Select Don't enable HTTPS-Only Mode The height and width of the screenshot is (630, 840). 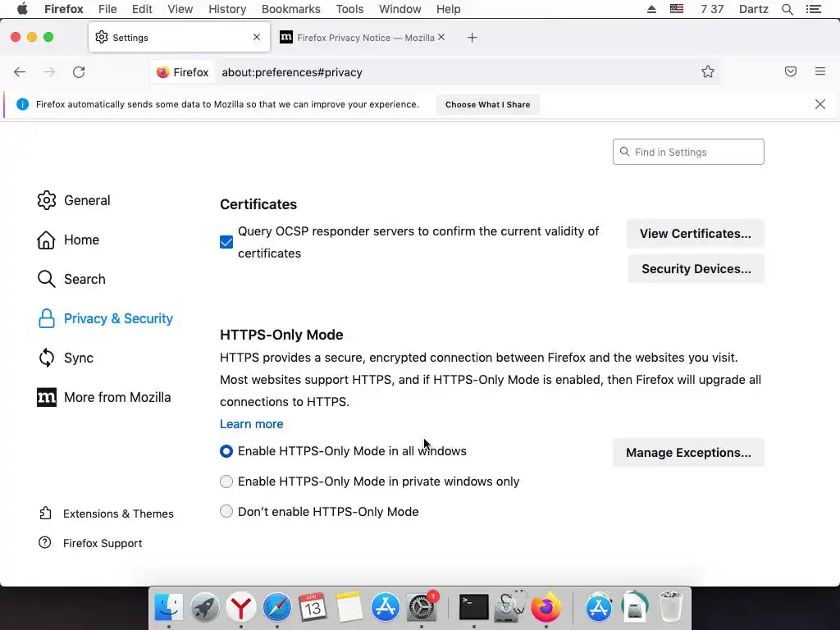[226, 511]
